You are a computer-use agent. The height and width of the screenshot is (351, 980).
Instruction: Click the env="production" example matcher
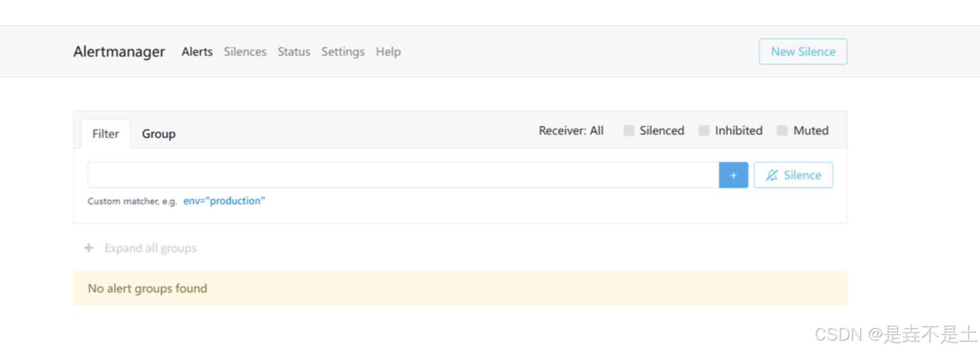coord(224,201)
